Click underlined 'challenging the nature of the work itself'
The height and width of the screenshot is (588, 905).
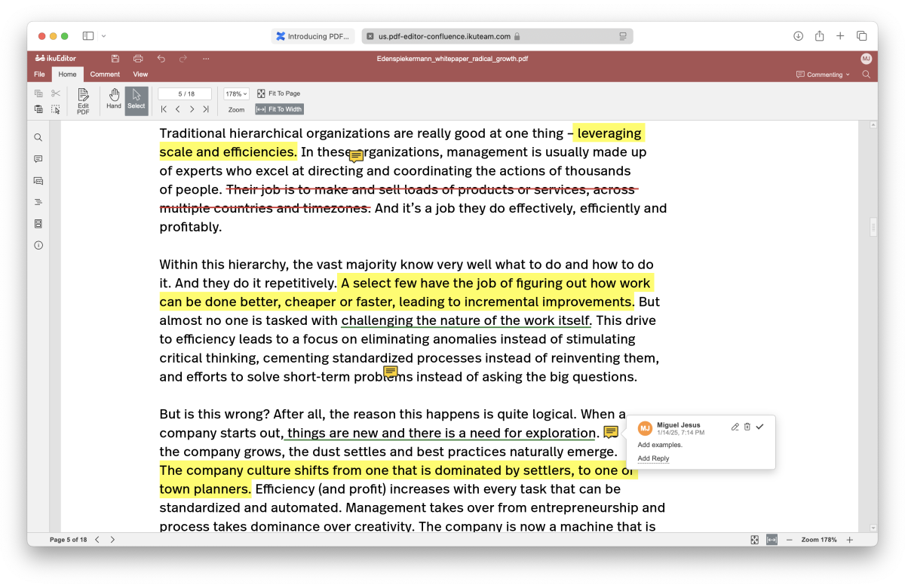[x=465, y=320]
